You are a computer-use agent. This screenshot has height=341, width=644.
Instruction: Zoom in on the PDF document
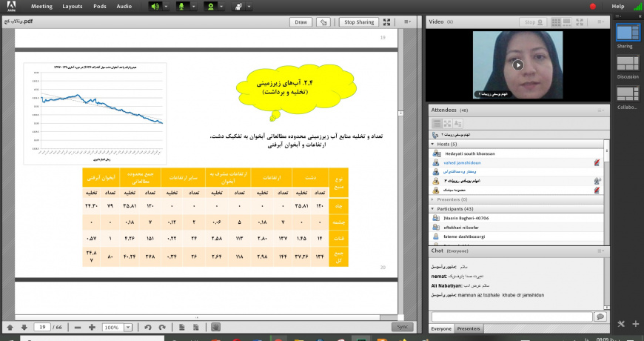click(x=92, y=328)
